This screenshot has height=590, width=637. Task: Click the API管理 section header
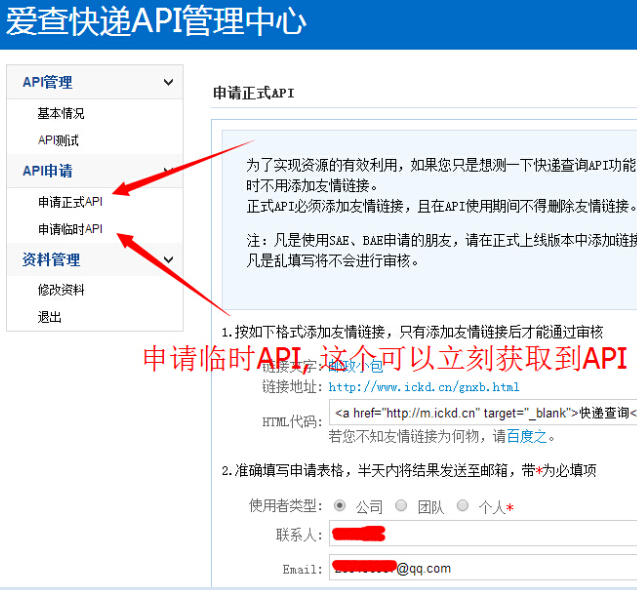95,82
